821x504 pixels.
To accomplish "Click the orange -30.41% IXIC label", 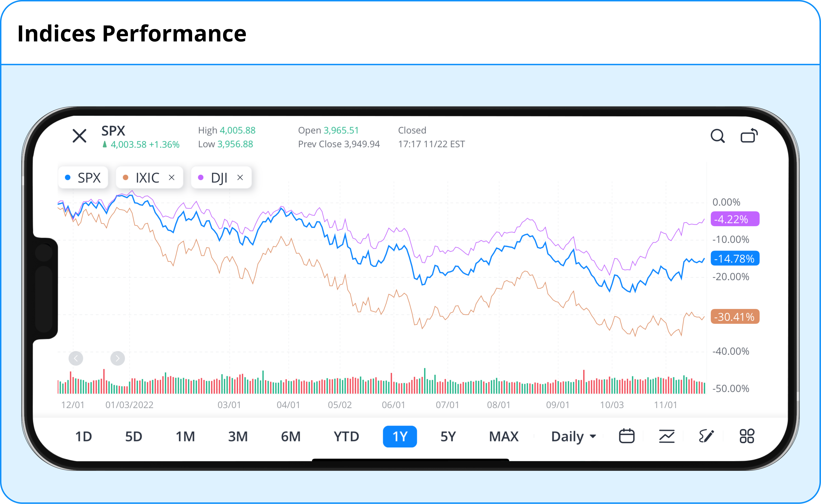I will [x=735, y=317].
